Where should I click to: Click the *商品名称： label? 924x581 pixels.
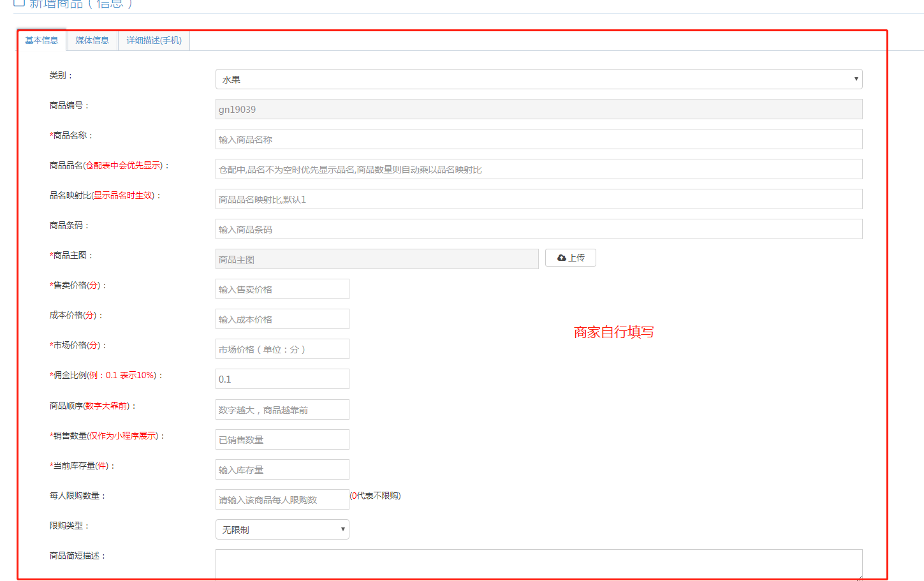tap(72, 135)
